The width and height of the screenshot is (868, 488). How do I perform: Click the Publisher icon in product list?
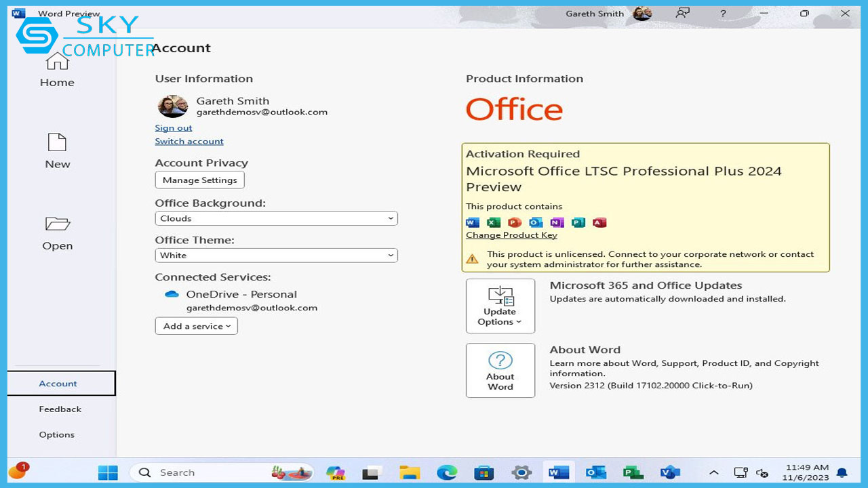[578, 222]
